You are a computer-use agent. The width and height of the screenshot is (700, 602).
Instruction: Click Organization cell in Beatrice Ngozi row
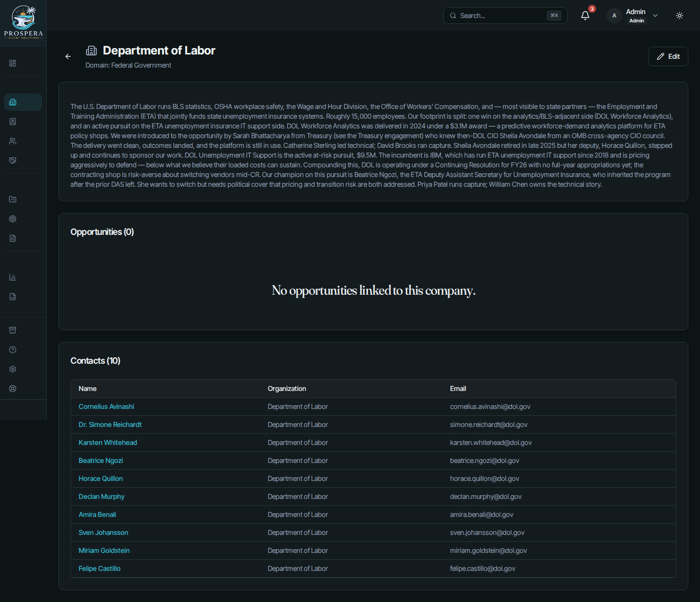click(x=297, y=460)
